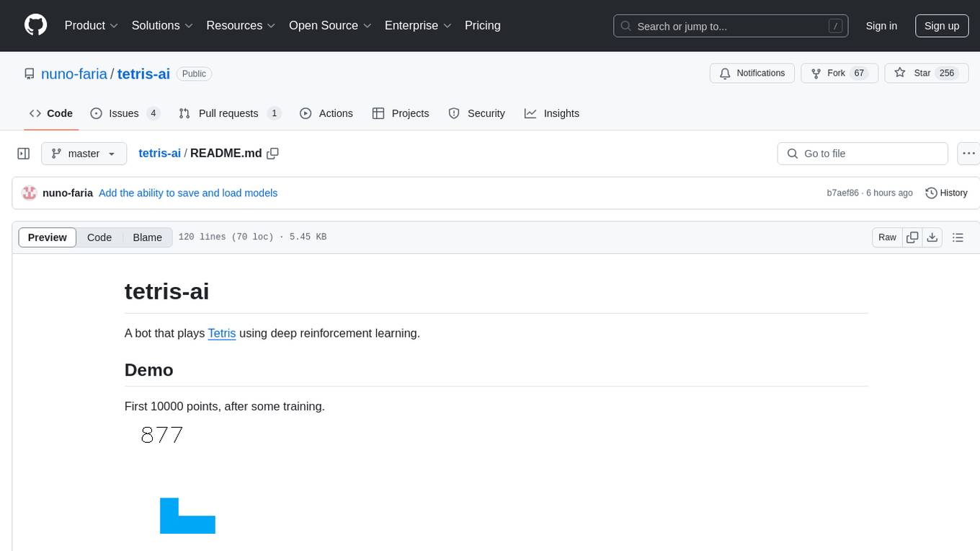Click the nuno-faria avatar image
Image resolution: width=980 pixels, height=551 pixels.
coord(30,193)
